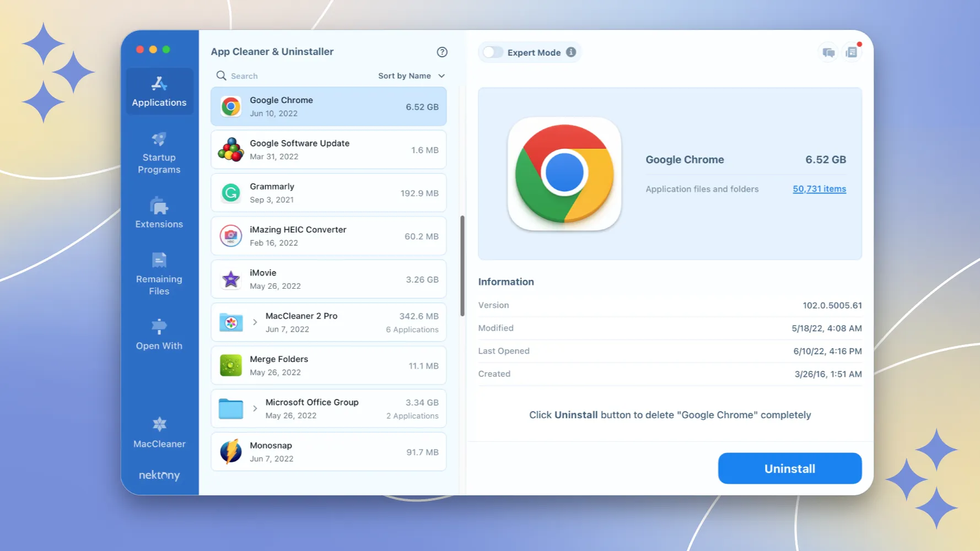Open Startup Programs section
980x551 pixels.
pyautogui.click(x=159, y=153)
